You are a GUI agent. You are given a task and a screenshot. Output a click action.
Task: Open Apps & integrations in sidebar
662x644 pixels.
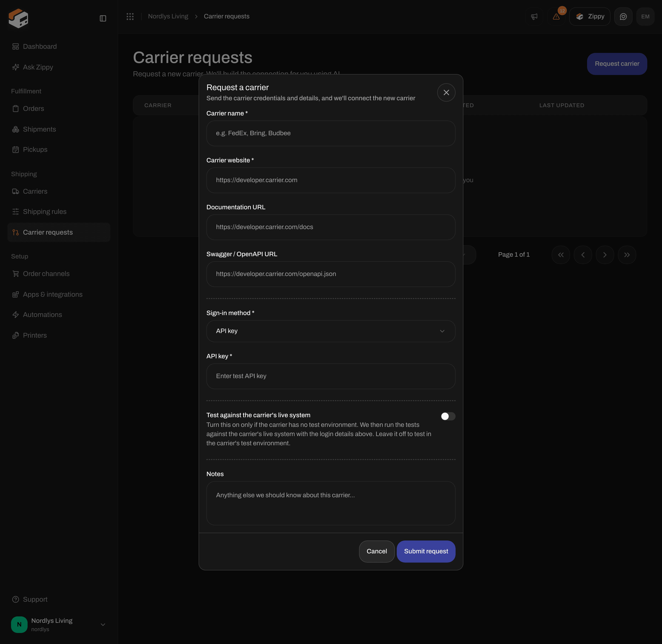59,295
